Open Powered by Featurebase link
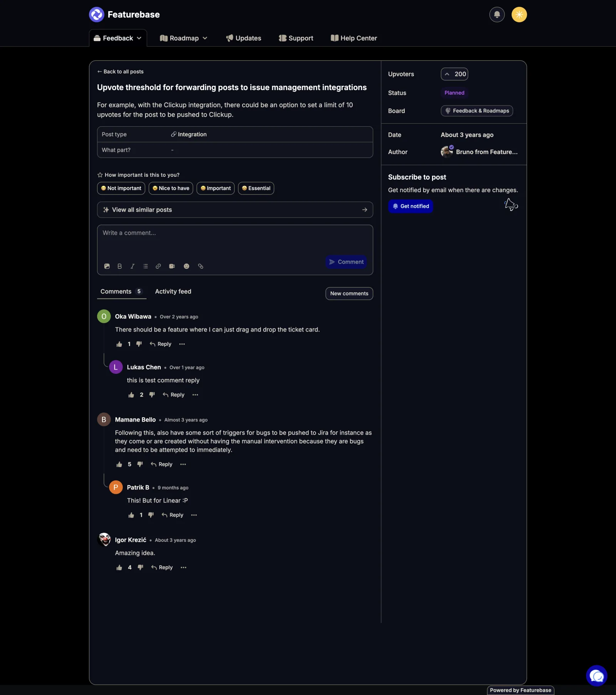The width and height of the screenshot is (616, 695). click(521, 690)
